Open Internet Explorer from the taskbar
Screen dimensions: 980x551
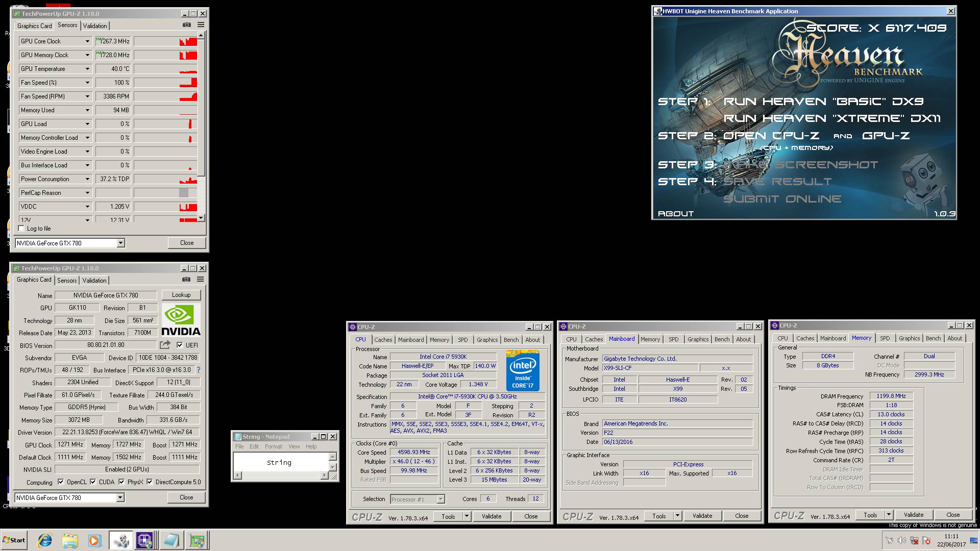45,540
